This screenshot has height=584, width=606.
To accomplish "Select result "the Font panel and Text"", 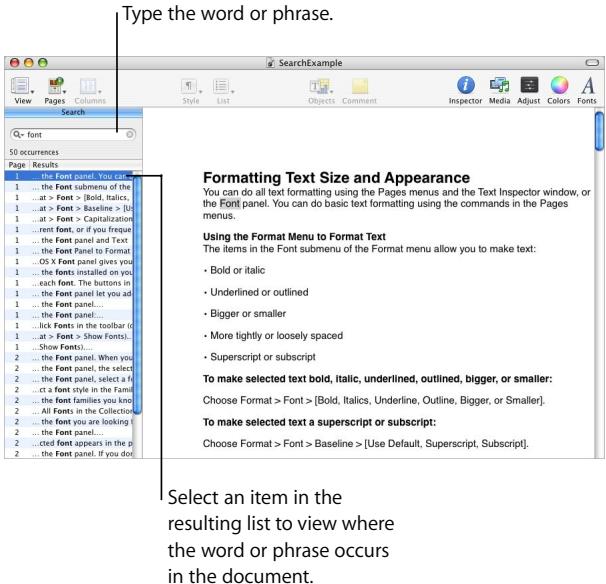I will click(x=69, y=240).
